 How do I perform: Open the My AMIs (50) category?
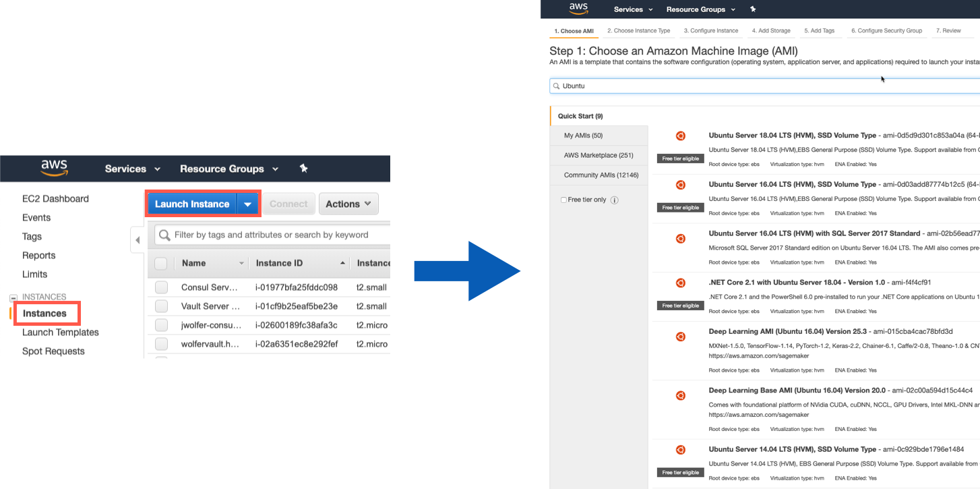point(599,136)
